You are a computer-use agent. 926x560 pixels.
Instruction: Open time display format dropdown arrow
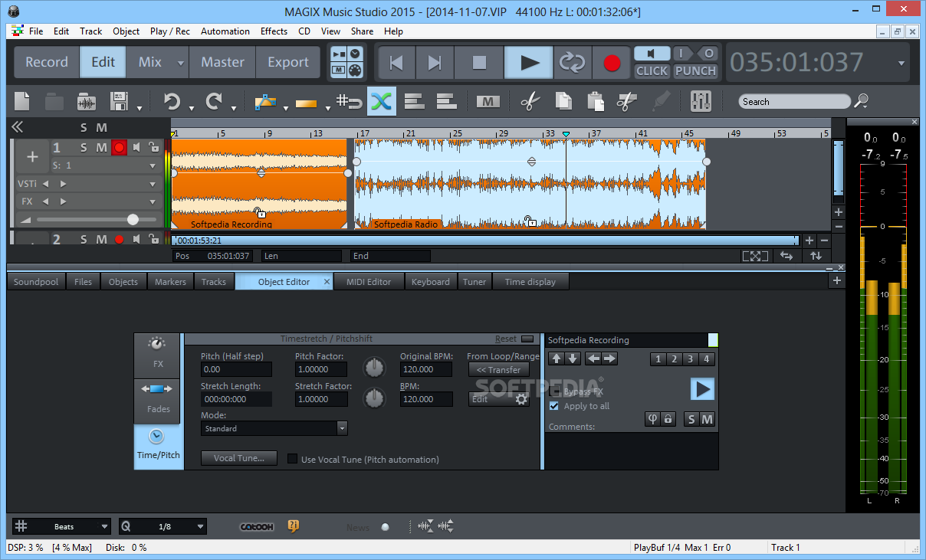pos(901,64)
